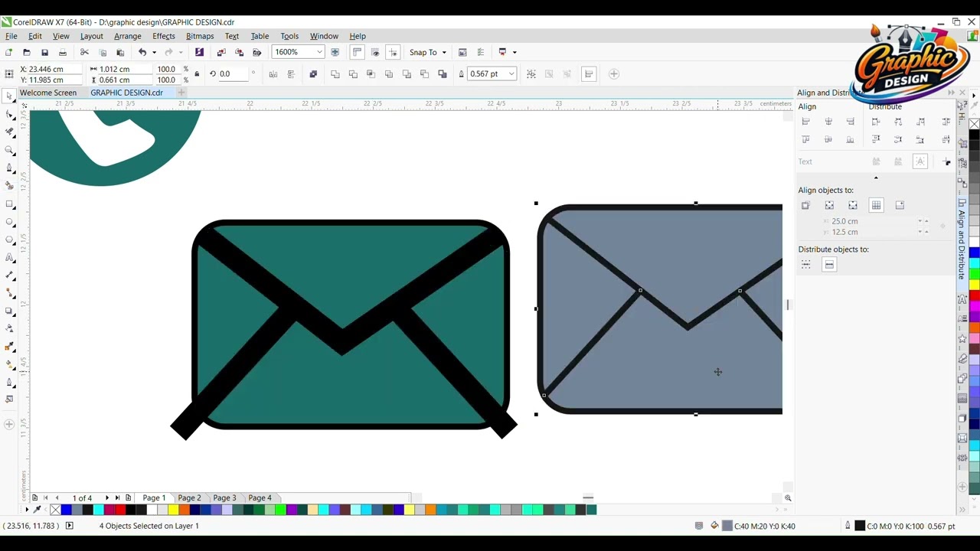Click Align left icon in Align panel
The width and height of the screenshot is (980, 551).
tap(805, 122)
